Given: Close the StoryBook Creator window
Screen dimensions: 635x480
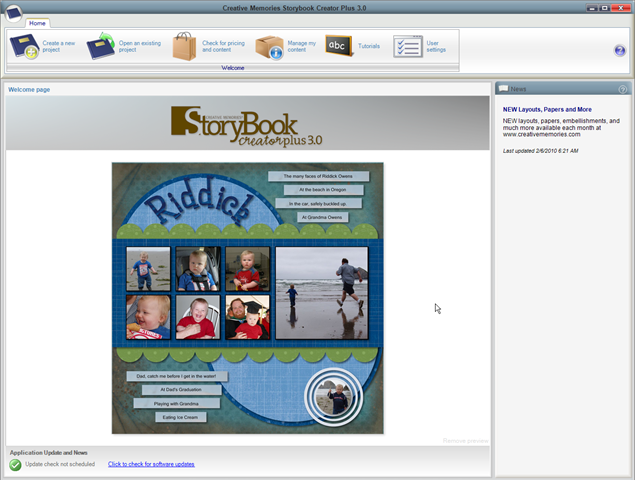Looking at the screenshot, I should coord(620,8).
